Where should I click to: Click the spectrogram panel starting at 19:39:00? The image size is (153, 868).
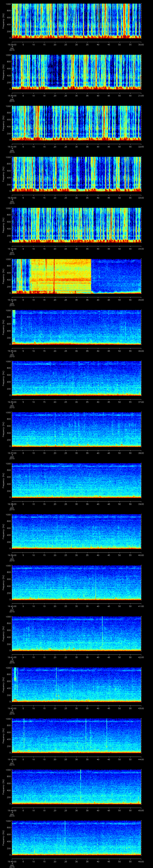[77, 531]
